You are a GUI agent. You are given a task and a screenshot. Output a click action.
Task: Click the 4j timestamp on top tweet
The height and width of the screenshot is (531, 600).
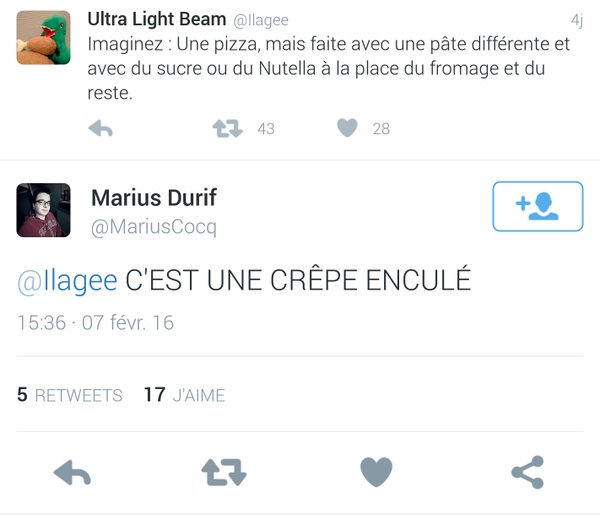point(576,20)
